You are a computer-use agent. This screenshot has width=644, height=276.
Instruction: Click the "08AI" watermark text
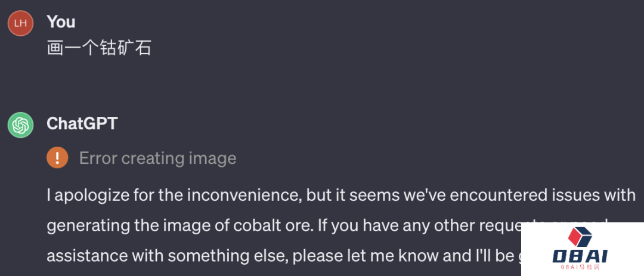(x=580, y=257)
